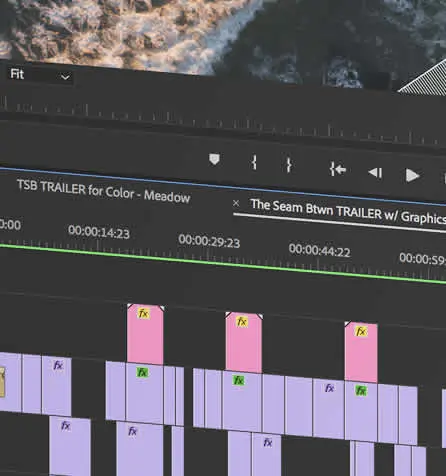The height and width of the screenshot is (476, 446).
Task: Click the monitor's time ruler scrubber bar
Action: pos(223,122)
